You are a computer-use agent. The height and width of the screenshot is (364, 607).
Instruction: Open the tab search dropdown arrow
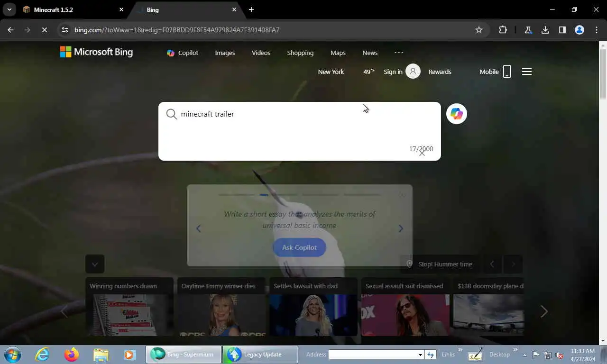coord(9,9)
